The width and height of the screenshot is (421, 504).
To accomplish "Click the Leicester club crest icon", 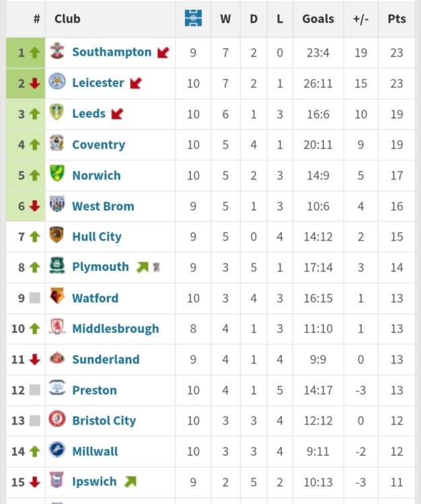I will (x=57, y=83).
